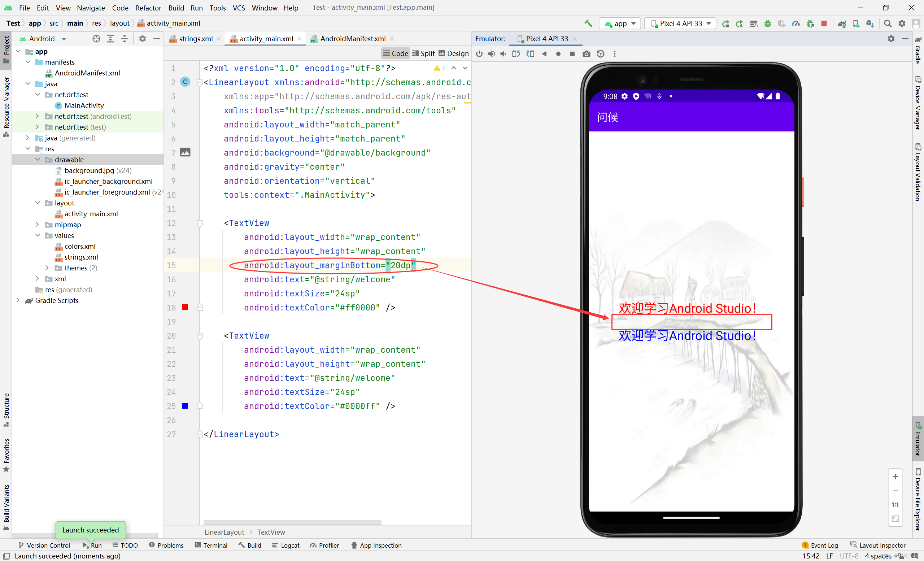The height and width of the screenshot is (561, 924).
Task: Open the app run configuration dropdown
Action: [x=619, y=23]
